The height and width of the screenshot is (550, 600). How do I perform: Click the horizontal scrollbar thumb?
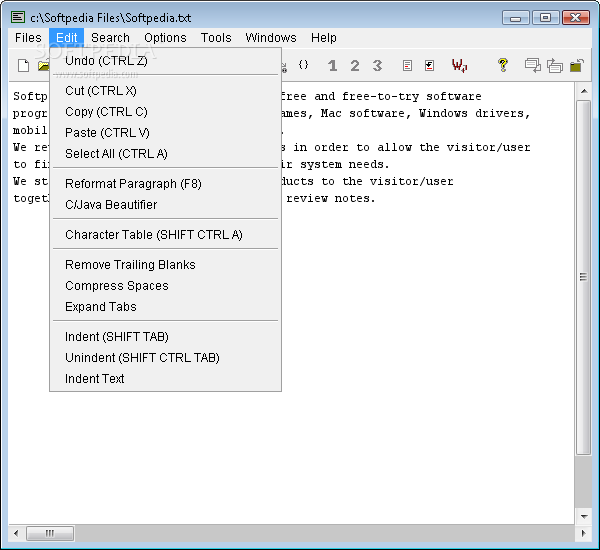point(50,533)
